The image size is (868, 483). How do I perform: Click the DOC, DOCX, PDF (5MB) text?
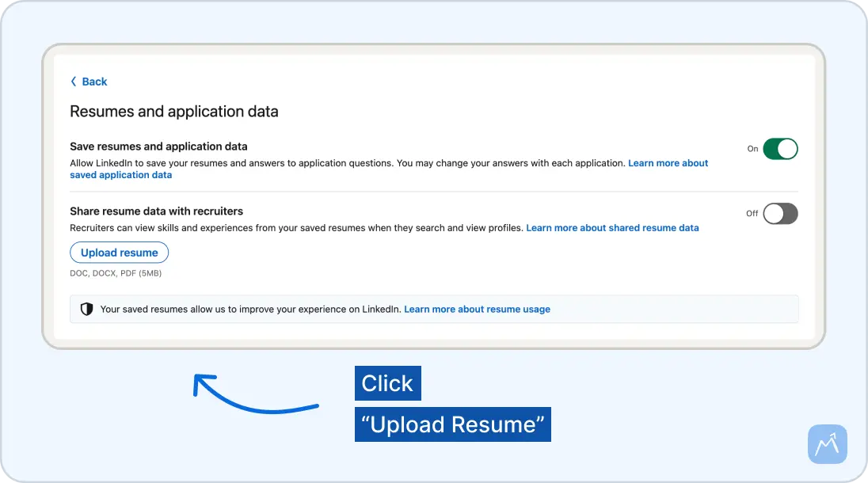click(x=116, y=273)
